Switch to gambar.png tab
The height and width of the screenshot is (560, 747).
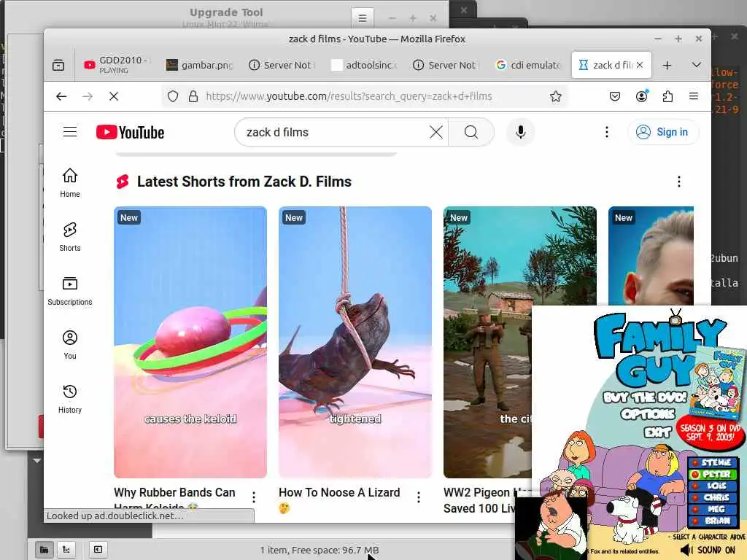tap(200, 65)
